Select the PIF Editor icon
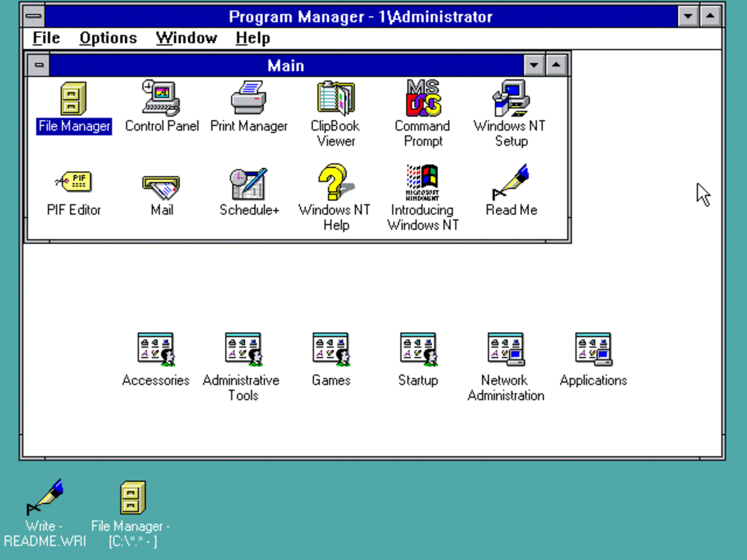The image size is (747, 560). [74, 182]
